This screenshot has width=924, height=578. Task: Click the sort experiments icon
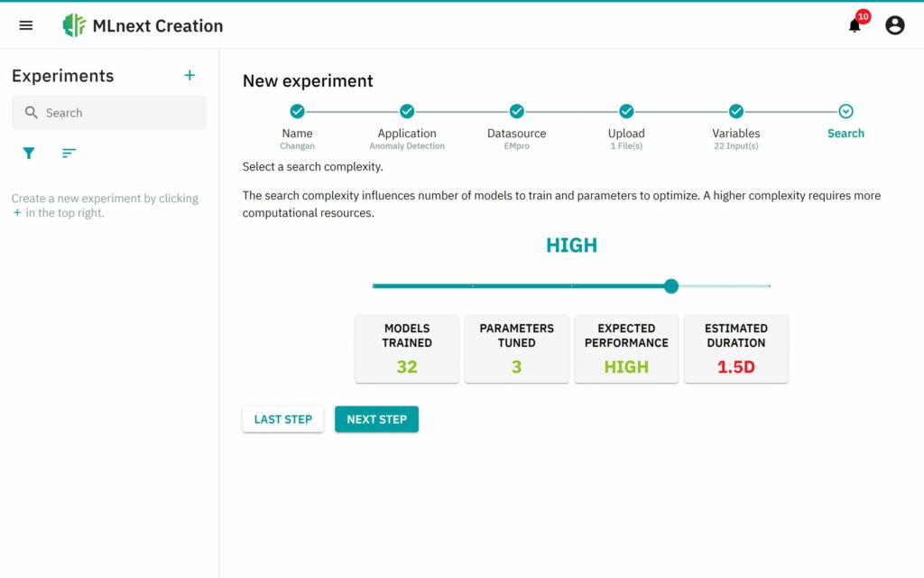click(69, 153)
